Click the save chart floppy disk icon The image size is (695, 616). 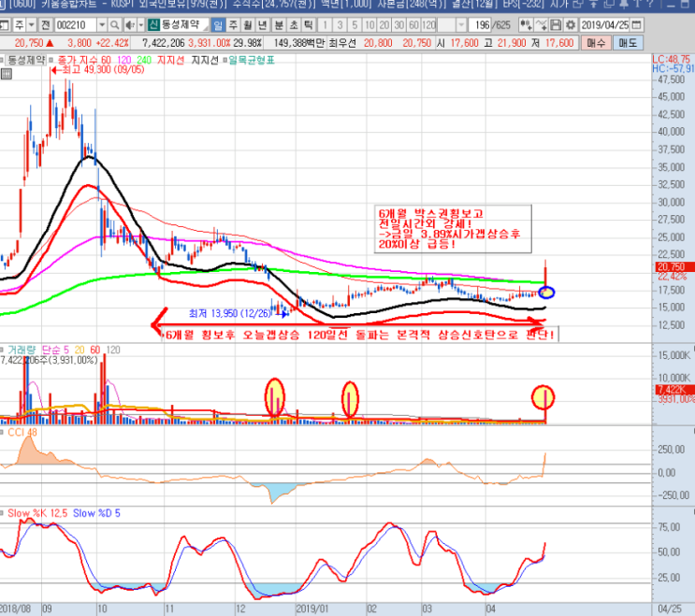[x=556, y=25]
